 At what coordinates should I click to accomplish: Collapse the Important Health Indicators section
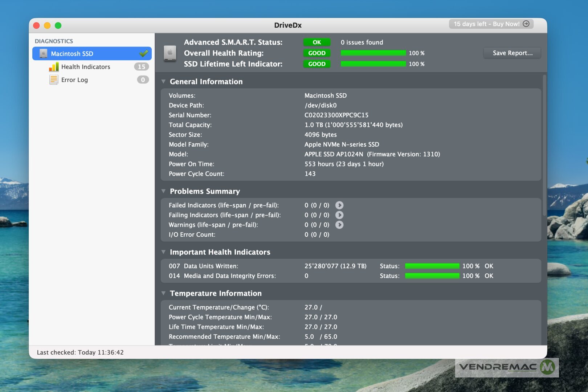click(164, 252)
